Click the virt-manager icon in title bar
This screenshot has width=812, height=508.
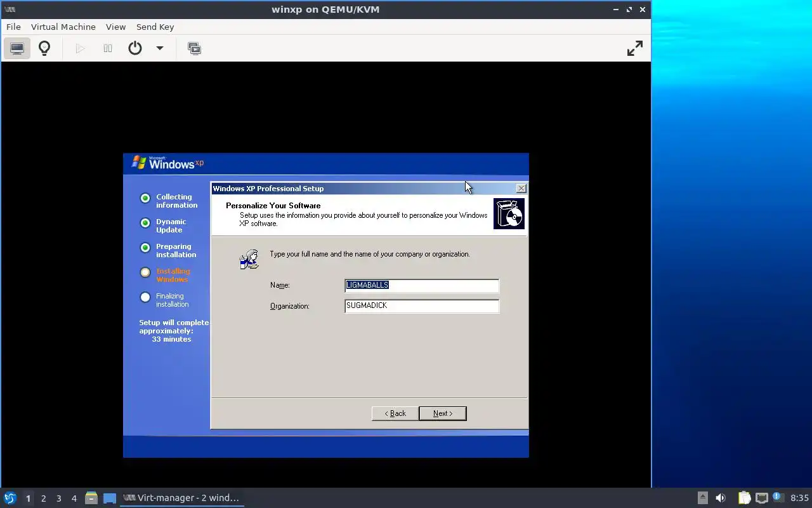point(10,10)
